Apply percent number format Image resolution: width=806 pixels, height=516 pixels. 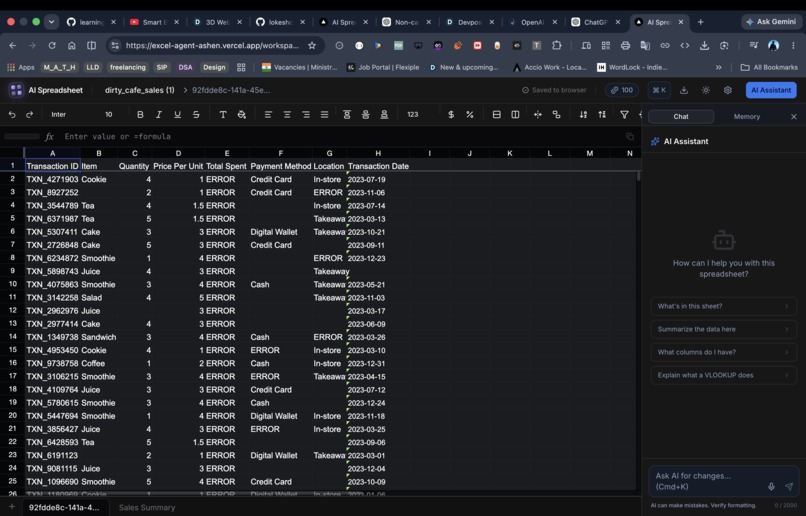[470, 115]
